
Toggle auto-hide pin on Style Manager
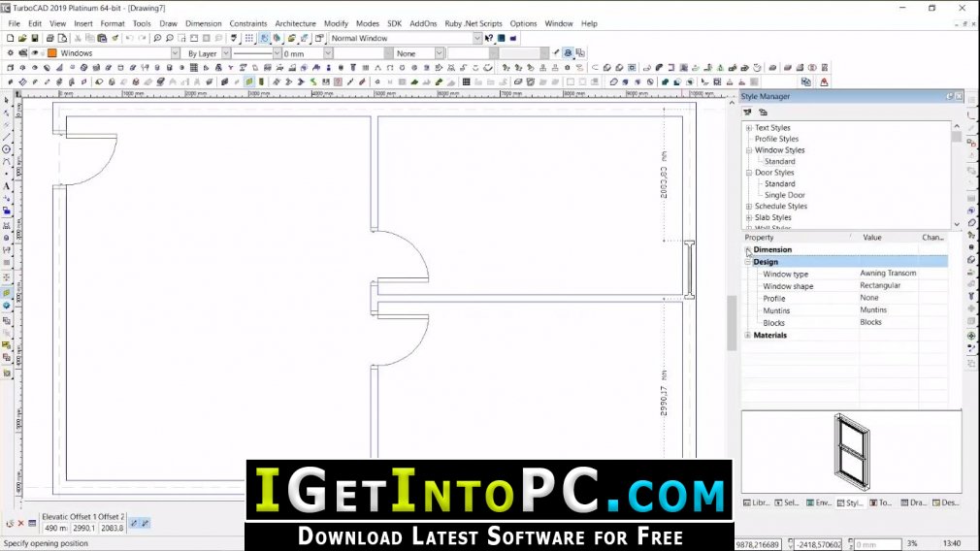click(x=949, y=96)
